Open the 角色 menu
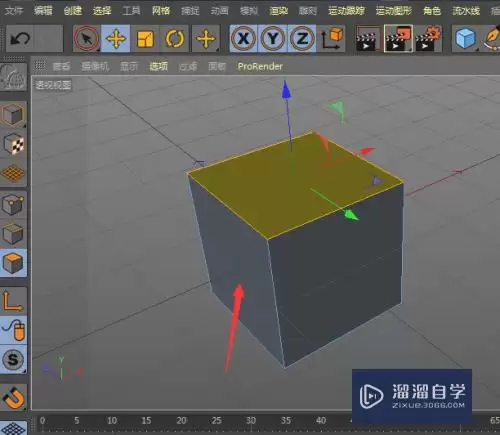 click(x=432, y=11)
